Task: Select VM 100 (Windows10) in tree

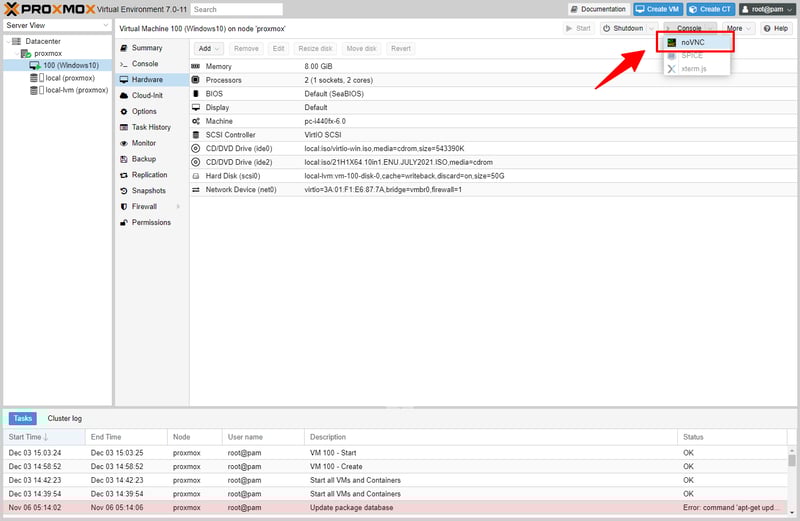Action: (x=71, y=66)
